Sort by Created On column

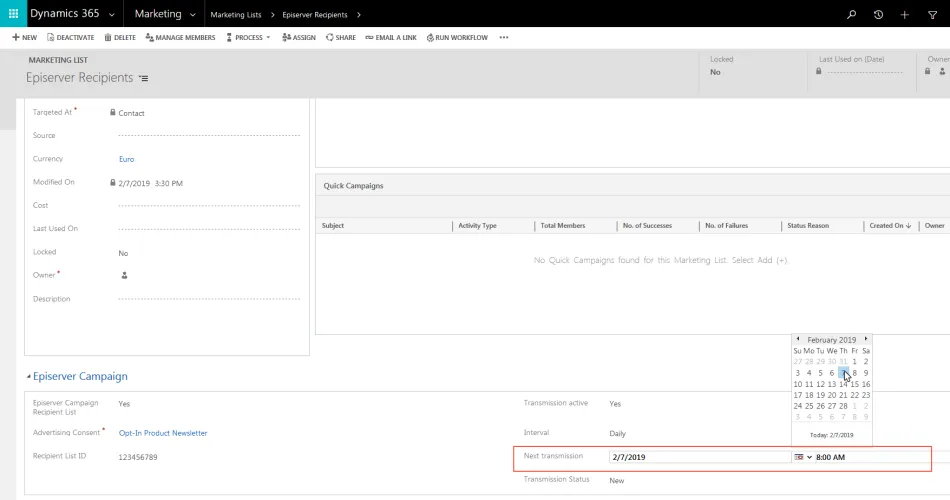pyautogui.click(x=890, y=225)
